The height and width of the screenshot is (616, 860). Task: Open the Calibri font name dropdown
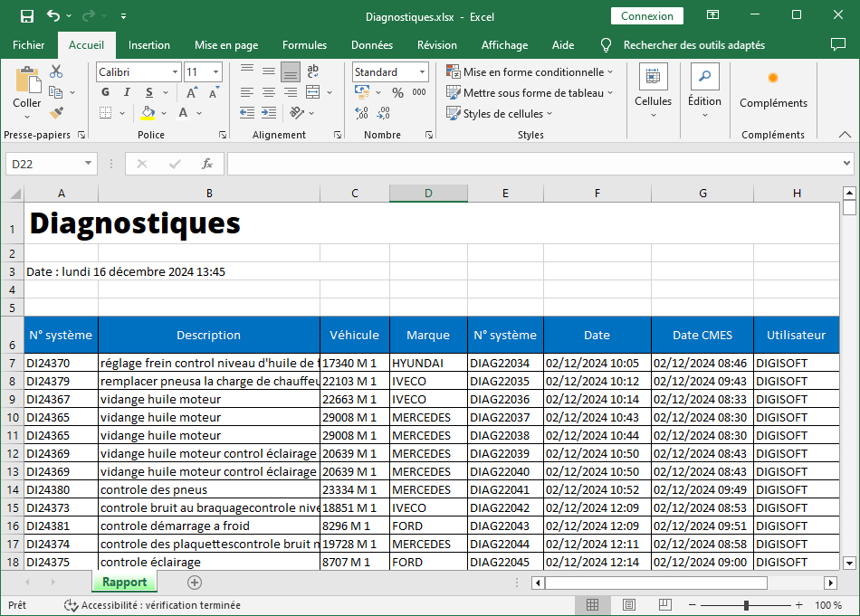pos(175,71)
